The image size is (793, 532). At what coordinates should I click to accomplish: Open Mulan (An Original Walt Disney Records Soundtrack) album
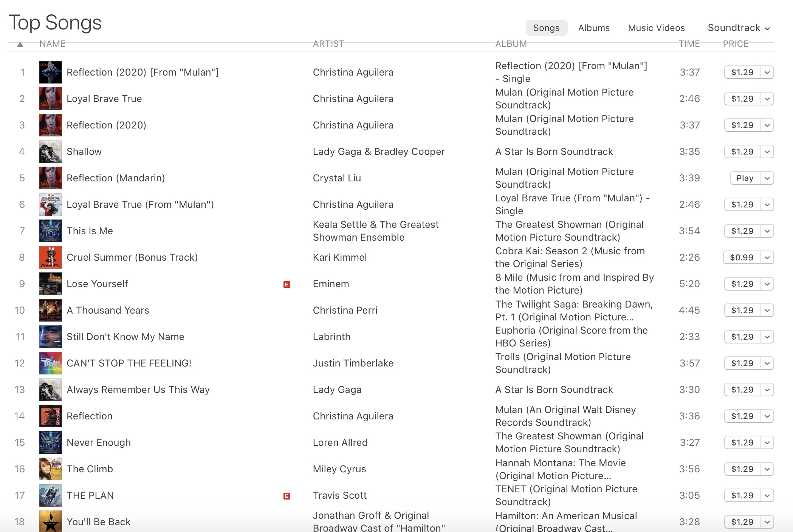pos(565,416)
